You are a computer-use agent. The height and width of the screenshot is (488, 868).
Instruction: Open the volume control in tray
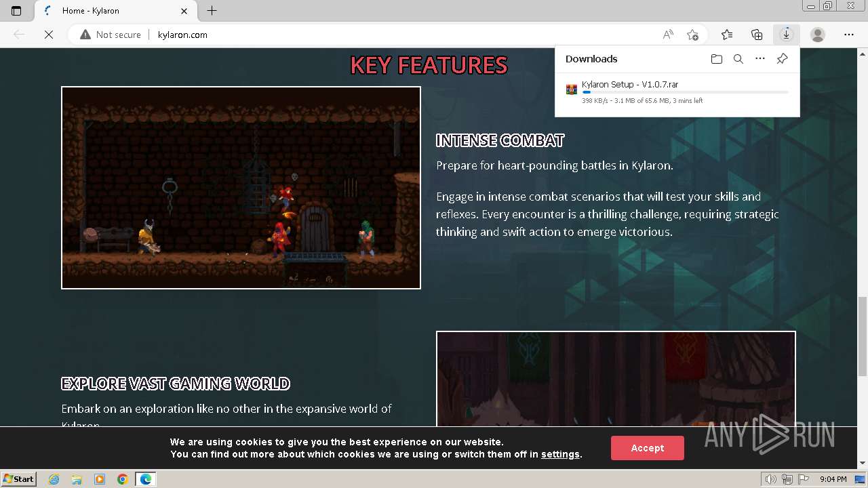771,479
